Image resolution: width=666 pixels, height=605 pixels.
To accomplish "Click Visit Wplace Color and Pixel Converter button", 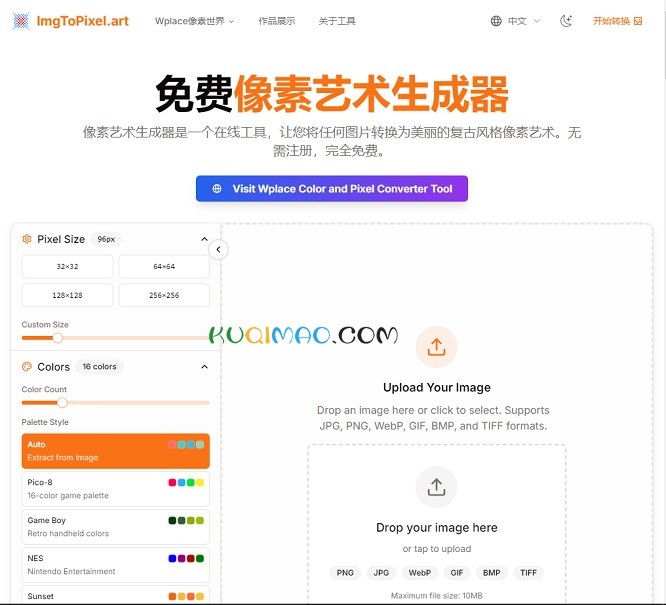I will [x=331, y=189].
